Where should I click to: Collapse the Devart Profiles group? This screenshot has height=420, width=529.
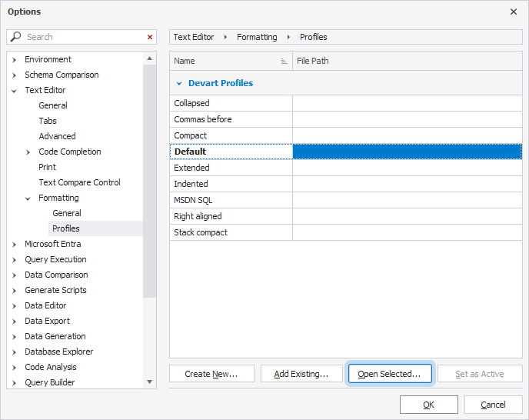(x=179, y=83)
